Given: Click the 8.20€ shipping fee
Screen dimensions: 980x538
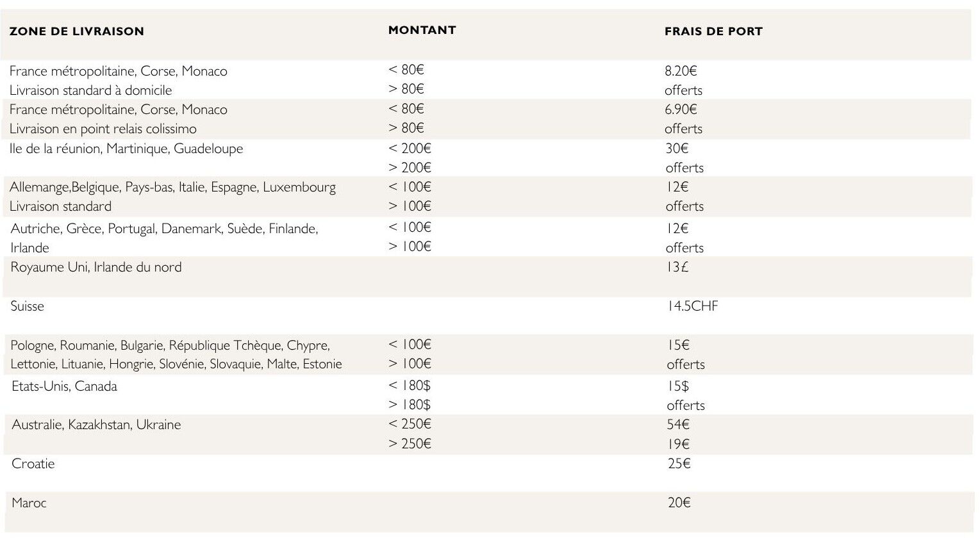Looking at the screenshot, I should coord(681,71).
